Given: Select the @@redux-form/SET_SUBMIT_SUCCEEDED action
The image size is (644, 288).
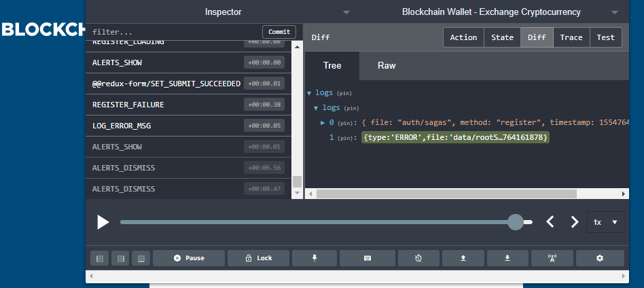Looking at the screenshot, I should [188, 84].
